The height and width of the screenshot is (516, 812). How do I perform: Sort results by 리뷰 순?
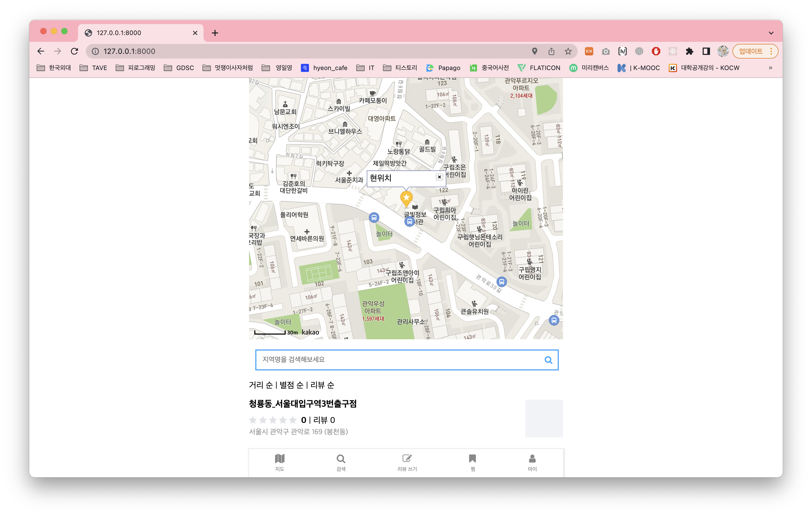(x=322, y=385)
